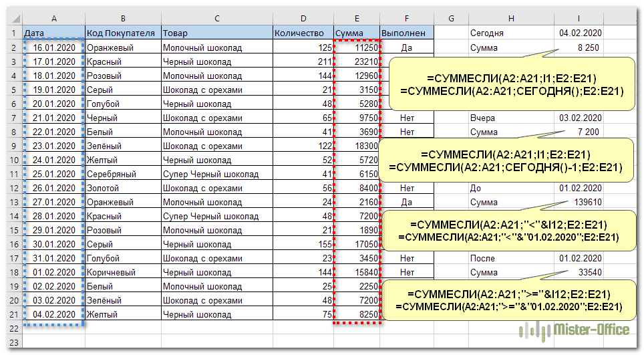Screen dimensions: 644x355
Task: Select row 22 header
Action: pos(12,328)
